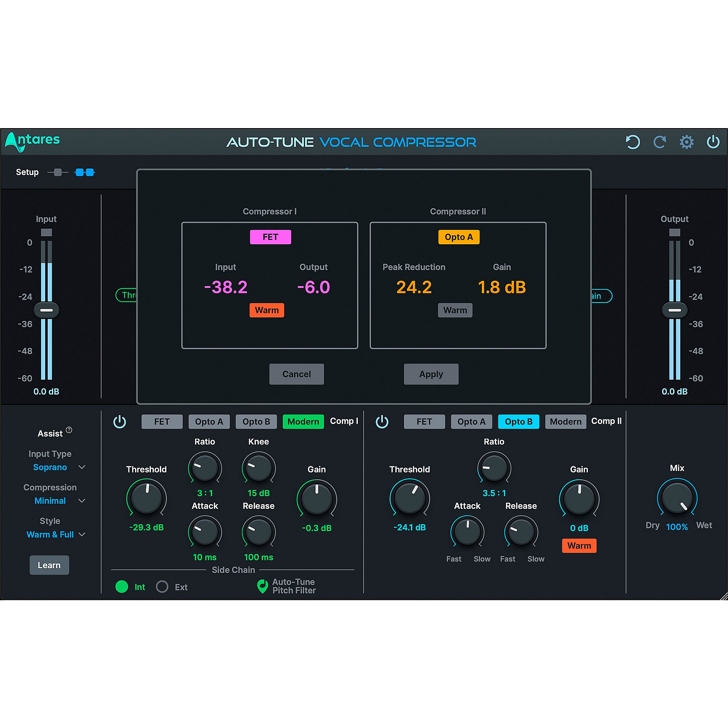This screenshot has height=728, width=728.
Task: Click the redo arrow icon
Action: (660, 142)
